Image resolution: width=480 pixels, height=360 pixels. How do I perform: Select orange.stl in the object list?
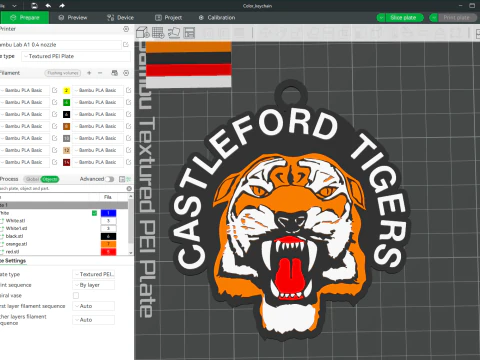coord(16,244)
